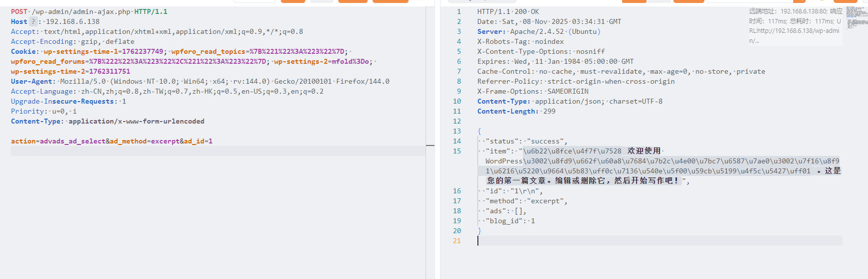The image size is (868, 279).
Task: Click the 'HTTP/1.1 200 OK' status line
Action: point(508,11)
